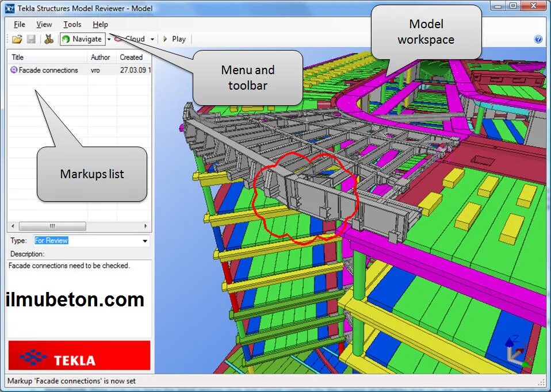The height and width of the screenshot is (392, 551).
Task: Activate the Navigate tool button
Action: [82, 39]
